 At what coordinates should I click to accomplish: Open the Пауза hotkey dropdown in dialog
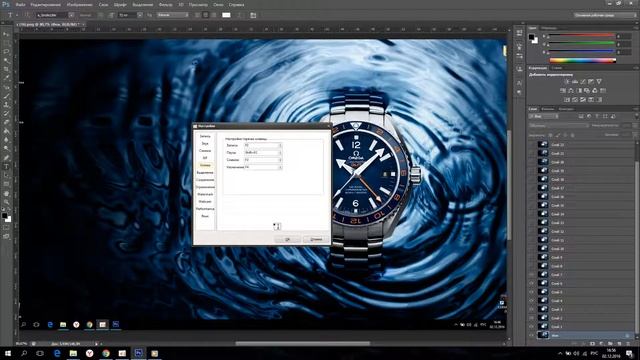[280, 153]
